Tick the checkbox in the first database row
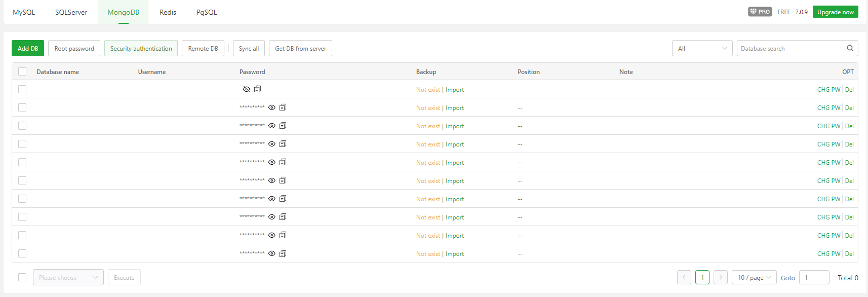 22,89
